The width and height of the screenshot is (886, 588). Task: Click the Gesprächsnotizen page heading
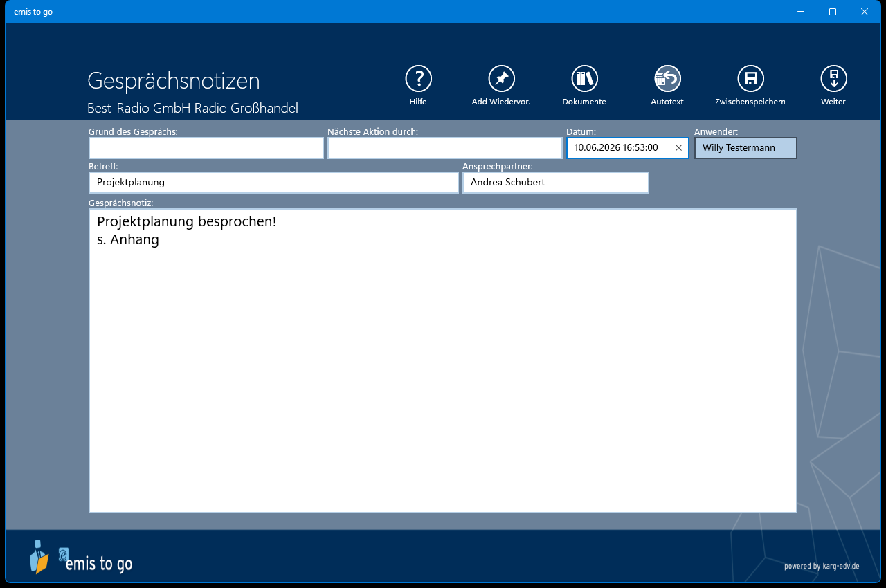coord(174,82)
